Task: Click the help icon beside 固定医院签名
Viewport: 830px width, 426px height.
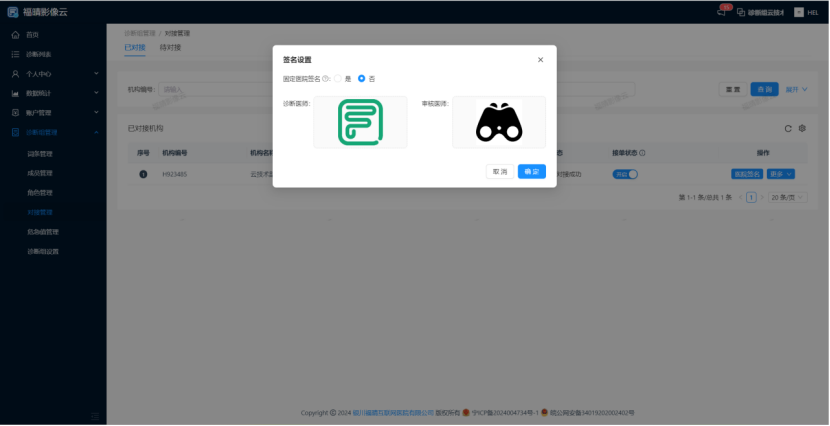Action: pos(326,78)
